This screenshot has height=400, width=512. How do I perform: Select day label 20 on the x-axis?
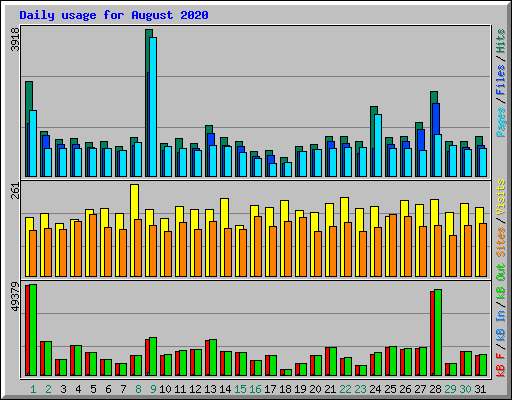click(315, 389)
